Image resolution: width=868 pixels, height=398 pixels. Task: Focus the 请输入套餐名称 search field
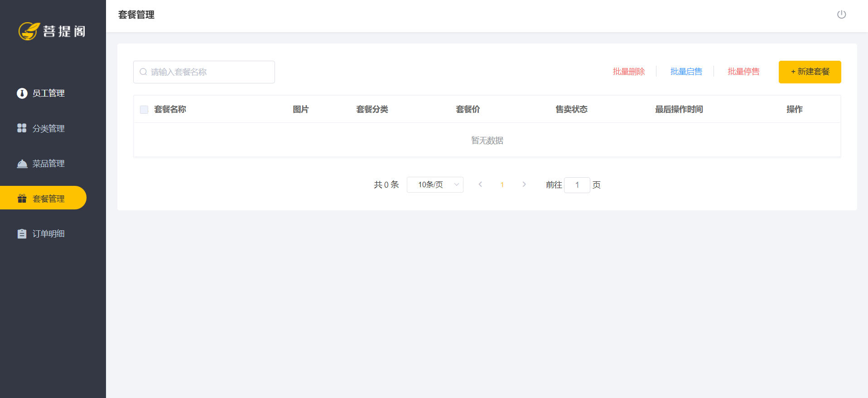point(204,72)
